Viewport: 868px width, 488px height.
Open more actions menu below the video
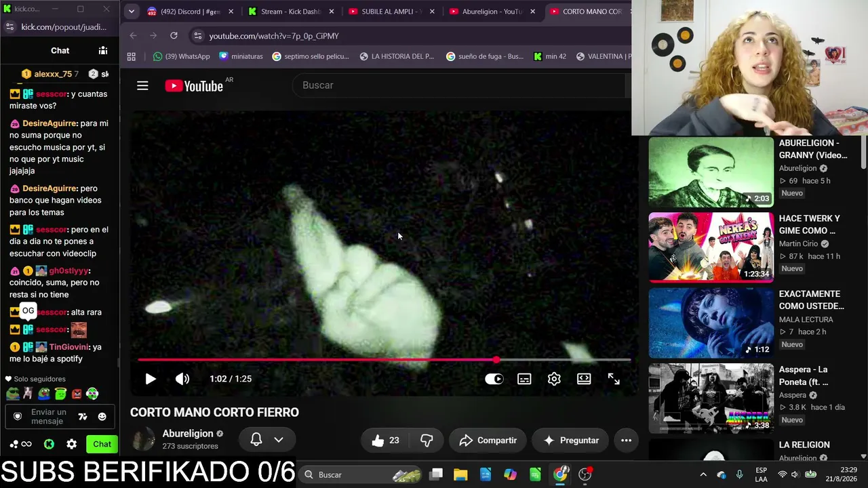626,441
